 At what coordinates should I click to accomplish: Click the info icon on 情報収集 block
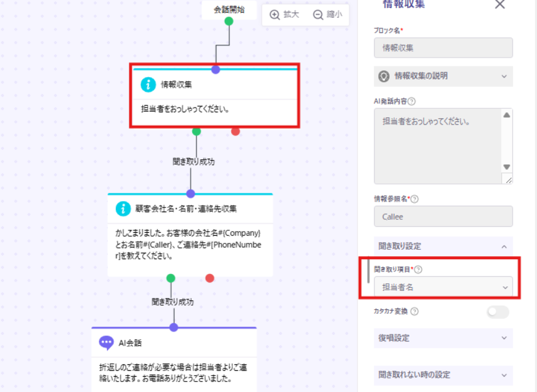148,85
